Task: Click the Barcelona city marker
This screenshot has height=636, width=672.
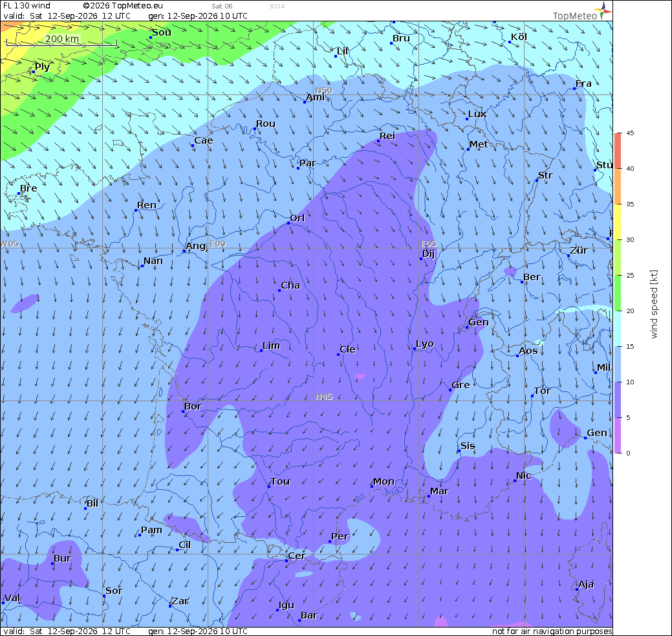Action: 299,620
